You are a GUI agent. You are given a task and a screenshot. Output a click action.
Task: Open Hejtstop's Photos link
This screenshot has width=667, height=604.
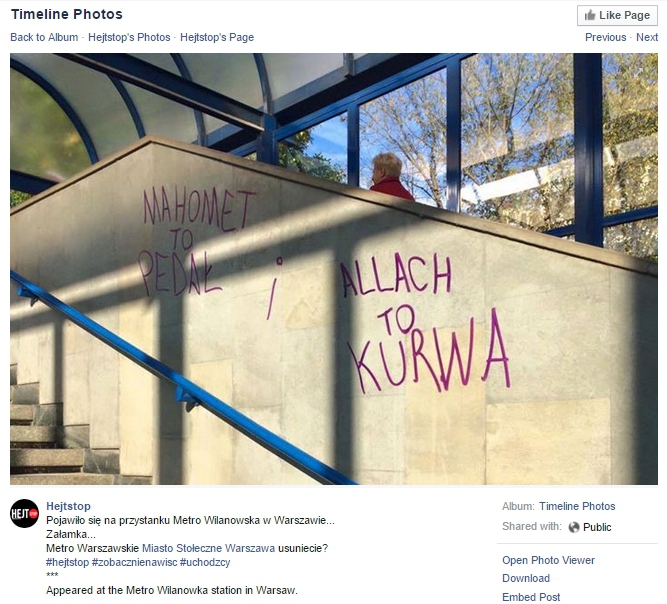[x=129, y=37]
